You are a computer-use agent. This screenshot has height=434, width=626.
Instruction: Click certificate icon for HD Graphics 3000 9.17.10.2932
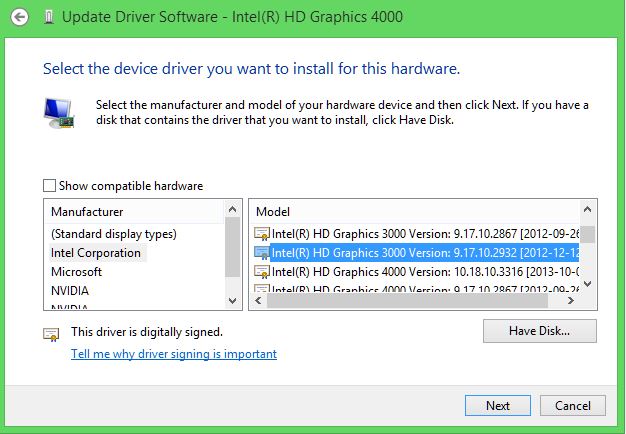[262, 253]
